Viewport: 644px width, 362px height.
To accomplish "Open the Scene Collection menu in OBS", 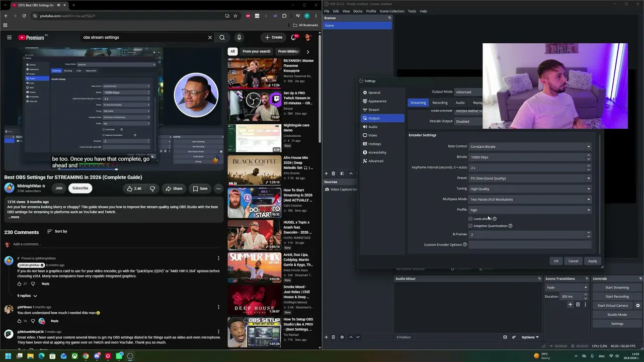I will (392, 11).
